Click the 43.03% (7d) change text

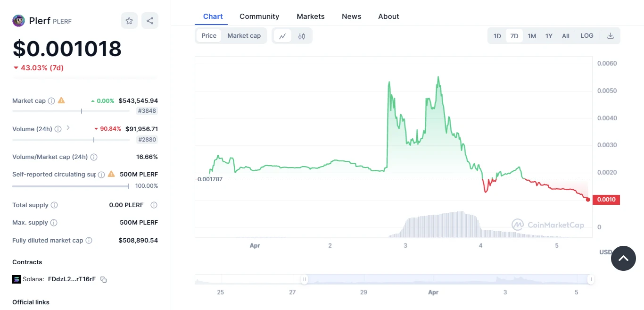tap(42, 68)
